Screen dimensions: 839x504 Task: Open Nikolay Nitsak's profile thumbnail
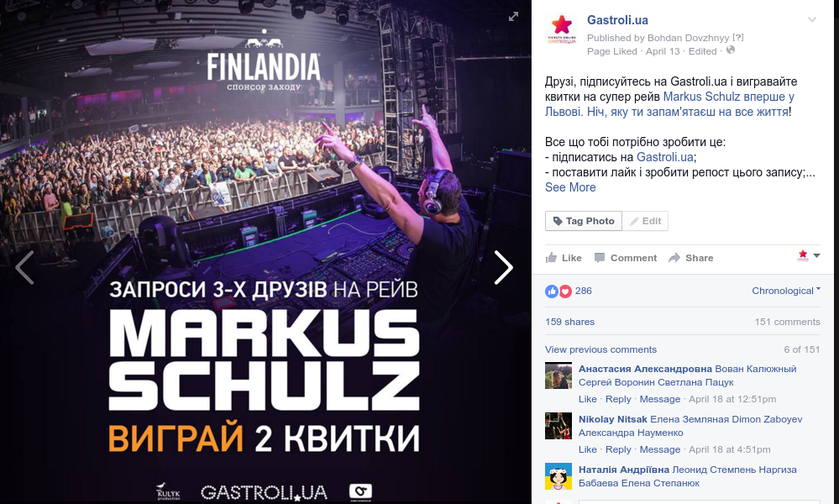[x=558, y=426]
